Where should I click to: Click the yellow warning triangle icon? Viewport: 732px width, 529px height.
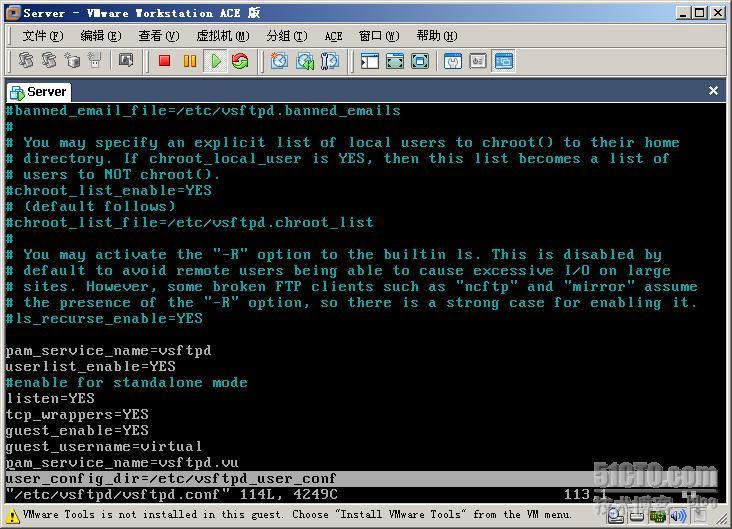(x=13, y=516)
